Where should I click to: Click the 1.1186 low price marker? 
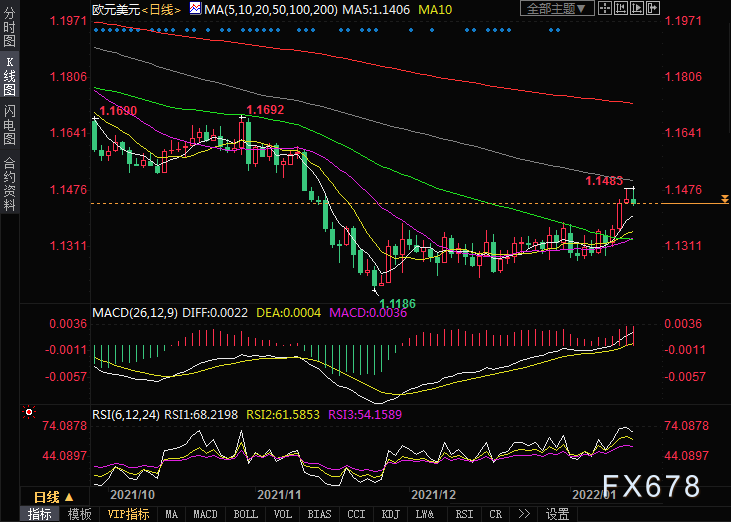click(397, 304)
